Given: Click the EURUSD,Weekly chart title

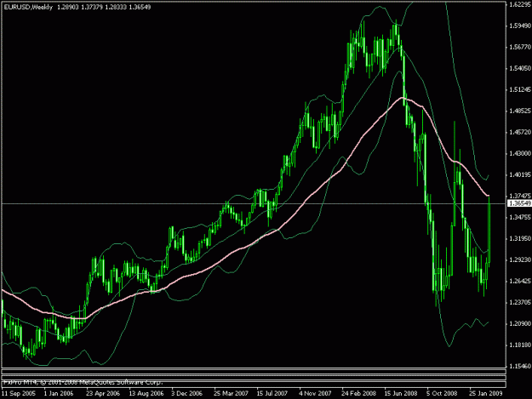Looking at the screenshot, I should point(28,7).
